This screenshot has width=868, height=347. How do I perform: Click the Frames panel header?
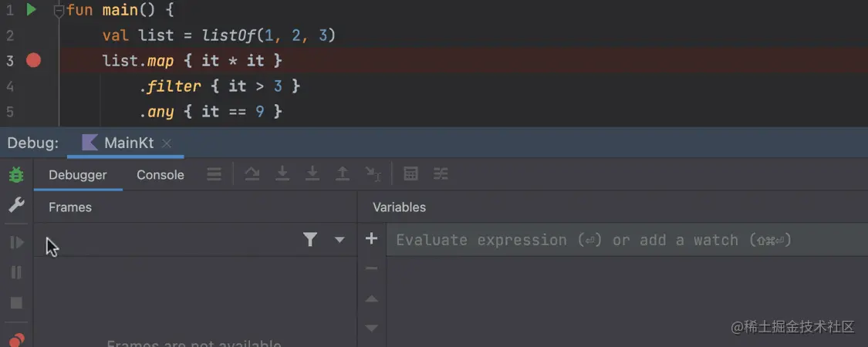[x=70, y=207]
